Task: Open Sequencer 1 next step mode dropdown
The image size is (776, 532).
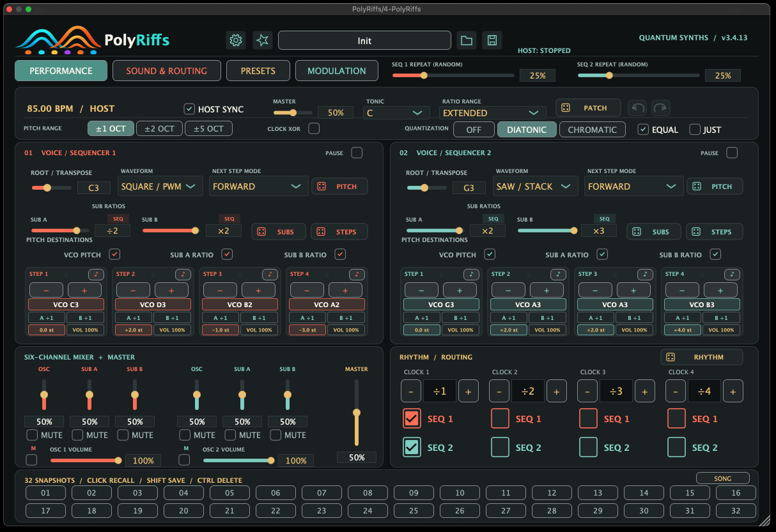Action: point(258,186)
